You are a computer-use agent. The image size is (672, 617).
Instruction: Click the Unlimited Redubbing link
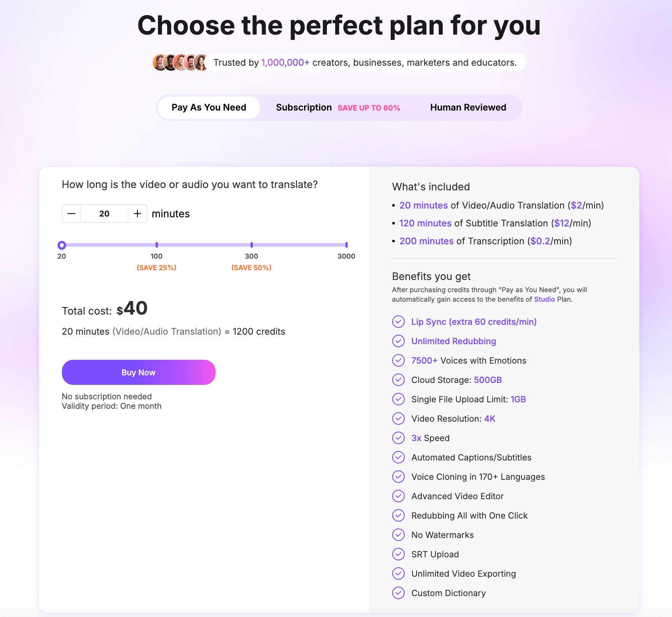[x=453, y=341]
